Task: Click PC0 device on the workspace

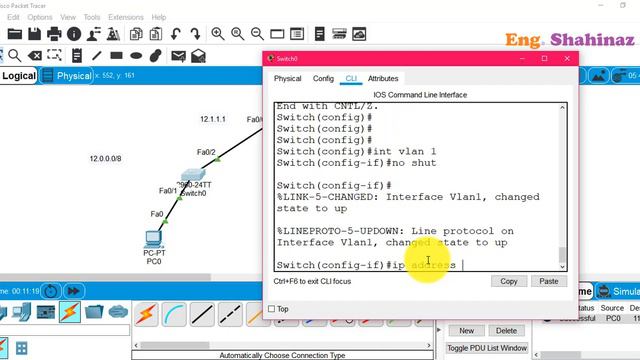Action: pyautogui.click(x=154, y=239)
